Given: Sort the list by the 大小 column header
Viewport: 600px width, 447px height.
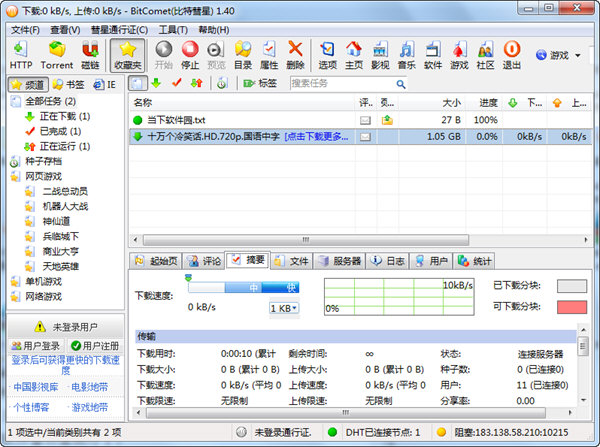Looking at the screenshot, I should click(432, 103).
